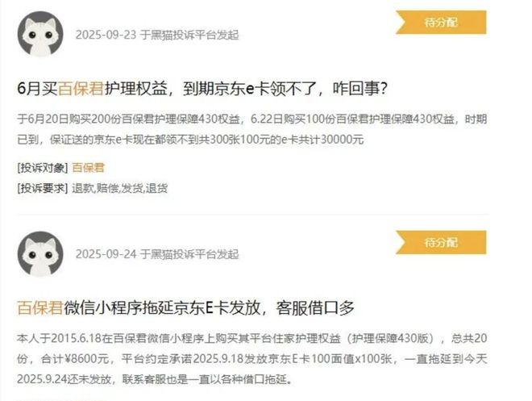The height and width of the screenshot is (401, 532).
Task: Click the cat avatar of the 2025-09-23 complaint
Action: coord(40,35)
